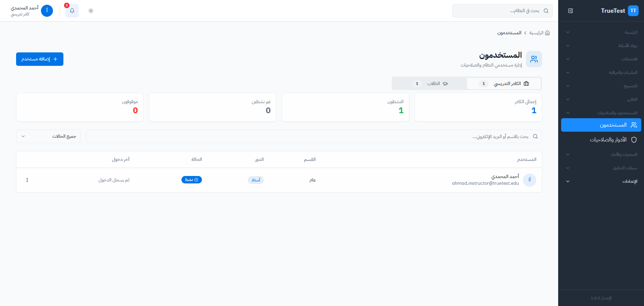Open the three-dot actions menu for أحمد المحمدي
The height and width of the screenshot is (306, 644).
[27, 180]
